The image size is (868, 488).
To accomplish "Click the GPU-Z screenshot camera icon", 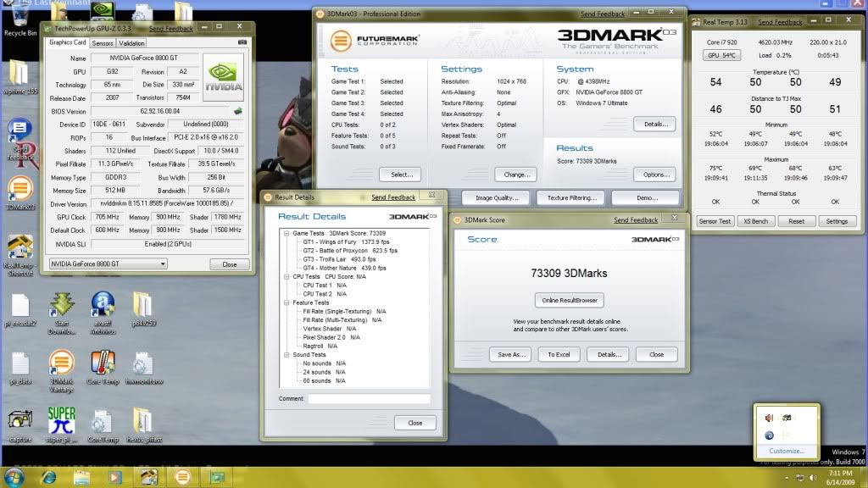I will (242, 42).
